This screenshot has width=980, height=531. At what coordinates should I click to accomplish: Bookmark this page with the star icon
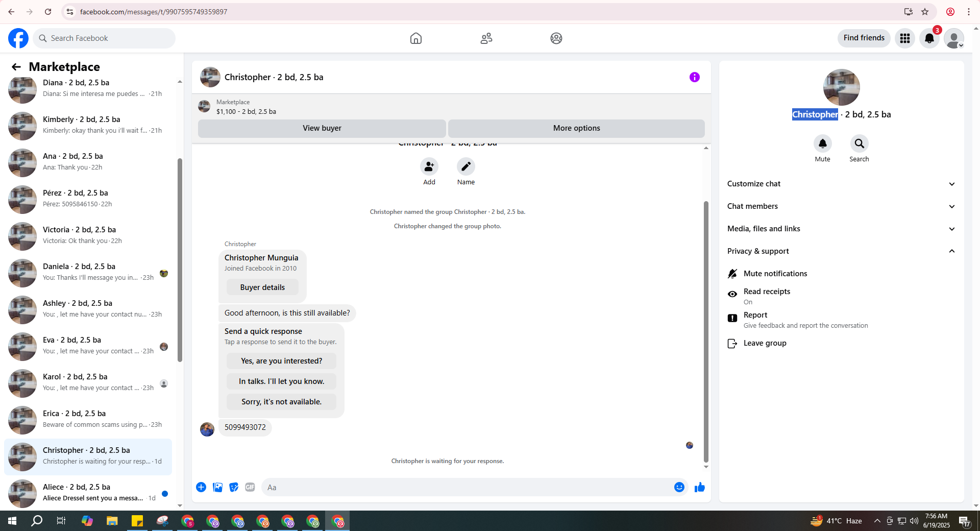tap(925, 12)
